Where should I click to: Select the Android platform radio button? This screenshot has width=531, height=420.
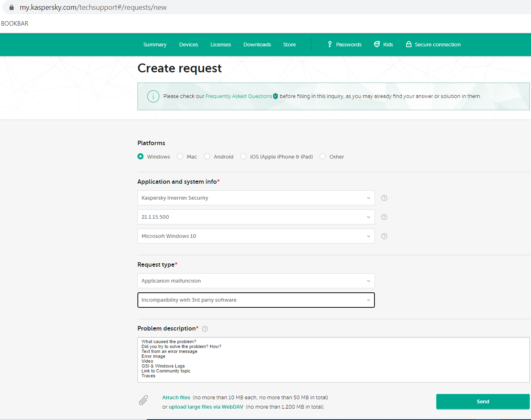207,157
